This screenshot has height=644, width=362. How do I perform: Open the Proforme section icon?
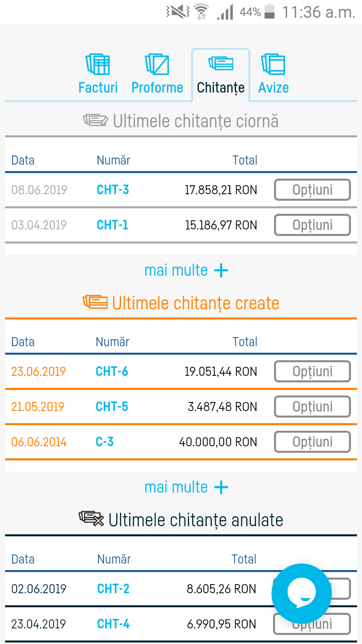(x=157, y=64)
